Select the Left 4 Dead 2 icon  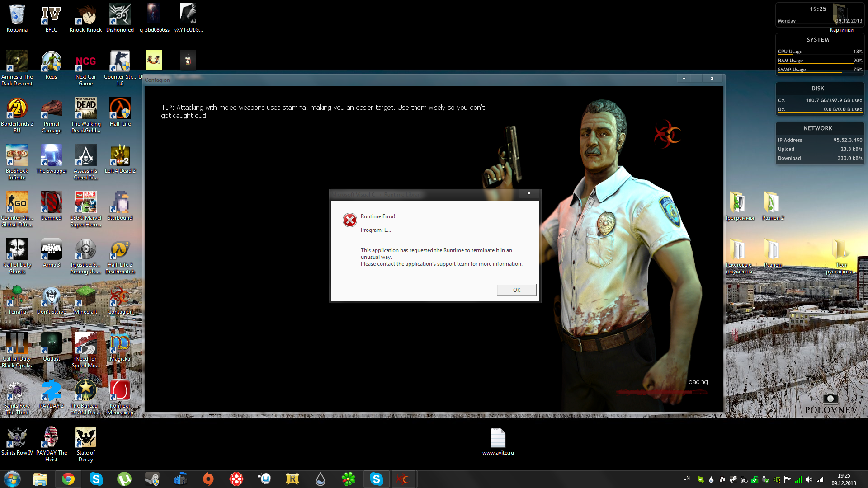click(x=120, y=159)
